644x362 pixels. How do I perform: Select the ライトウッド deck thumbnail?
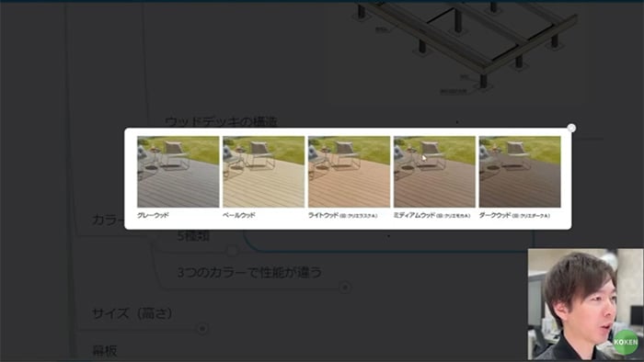349,172
